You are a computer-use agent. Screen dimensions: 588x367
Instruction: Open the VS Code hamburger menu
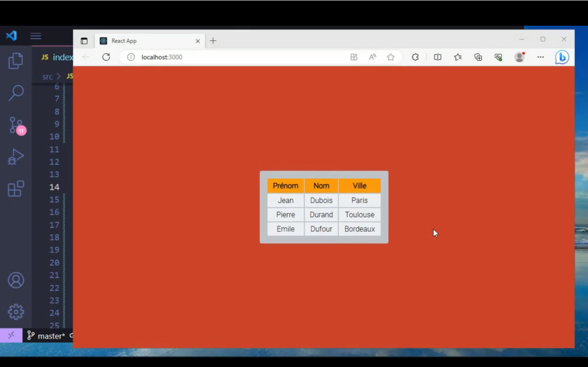point(35,36)
